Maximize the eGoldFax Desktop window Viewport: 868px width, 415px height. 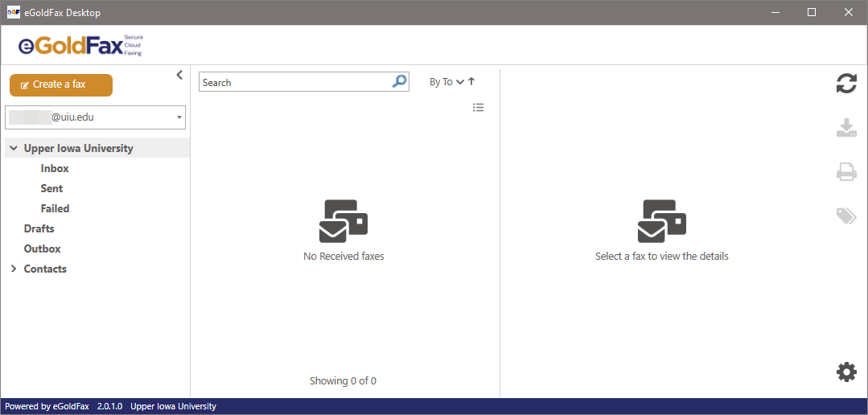(812, 12)
